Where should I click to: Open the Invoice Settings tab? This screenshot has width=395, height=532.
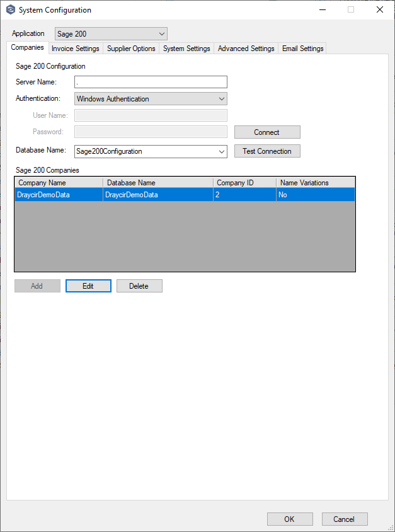click(75, 49)
